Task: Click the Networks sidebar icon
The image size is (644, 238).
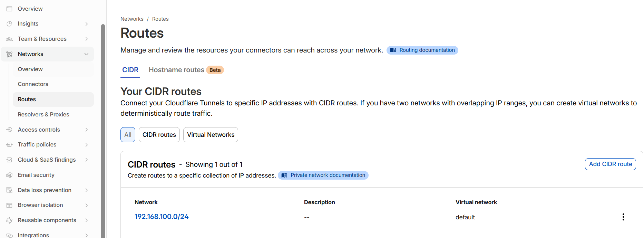Action: tap(9, 54)
